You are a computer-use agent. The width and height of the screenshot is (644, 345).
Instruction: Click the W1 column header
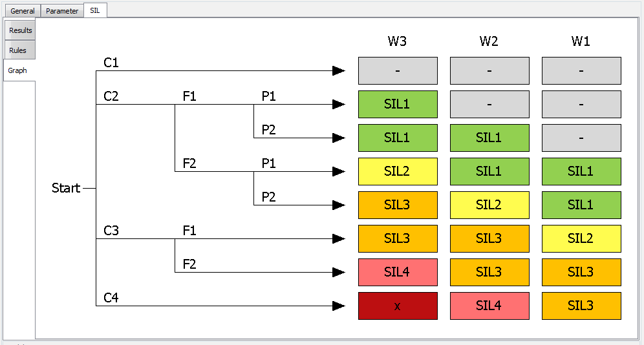click(581, 42)
